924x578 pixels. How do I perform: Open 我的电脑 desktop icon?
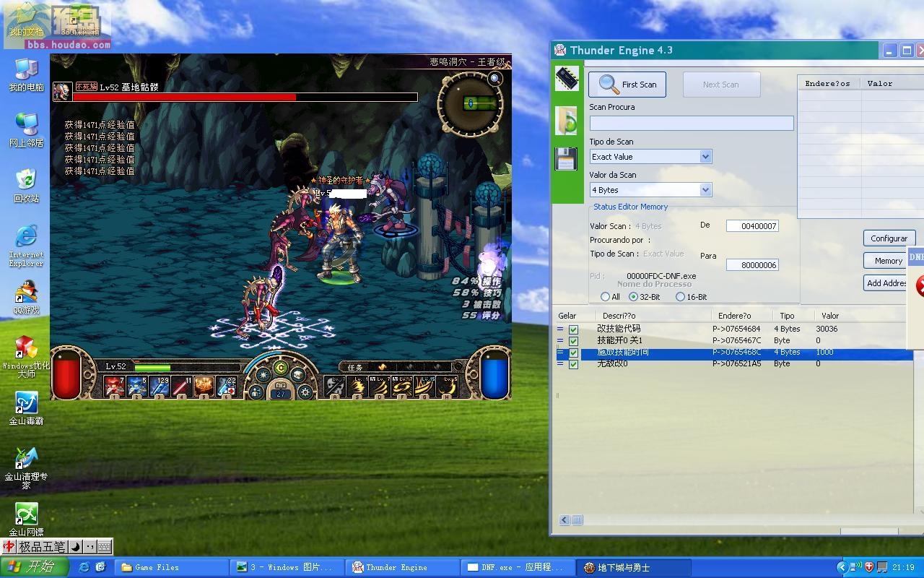tap(26, 74)
